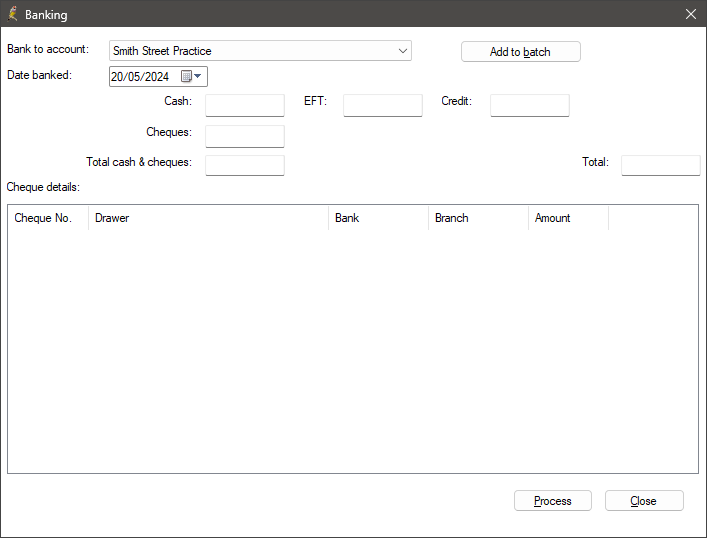The width and height of the screenshot is (707, 538).
Task: Click the date text 20/05/2024
Action: tap(140, 77)
